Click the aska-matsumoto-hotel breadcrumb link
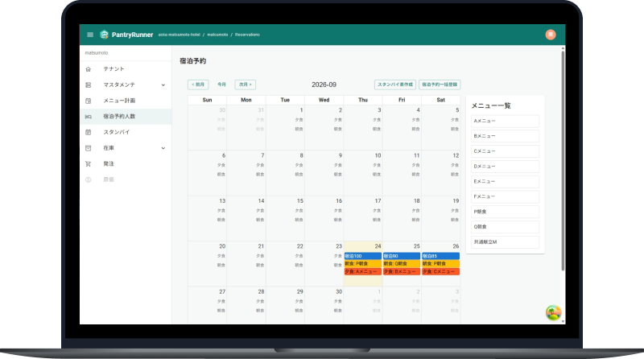644x359 pixels. click(x=179, y=35)
